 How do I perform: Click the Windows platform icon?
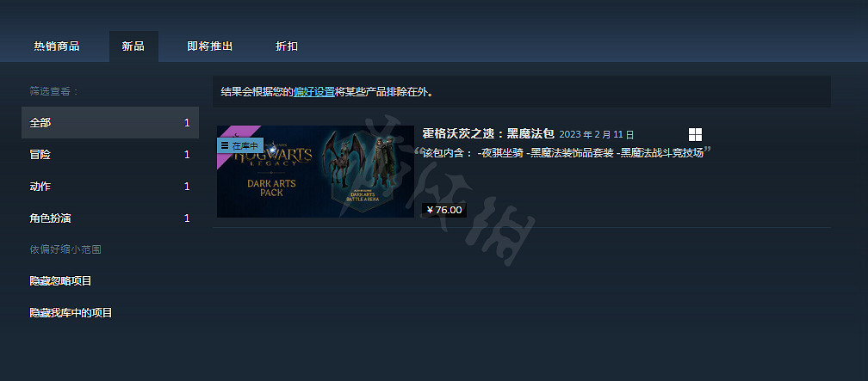[695, 134]
